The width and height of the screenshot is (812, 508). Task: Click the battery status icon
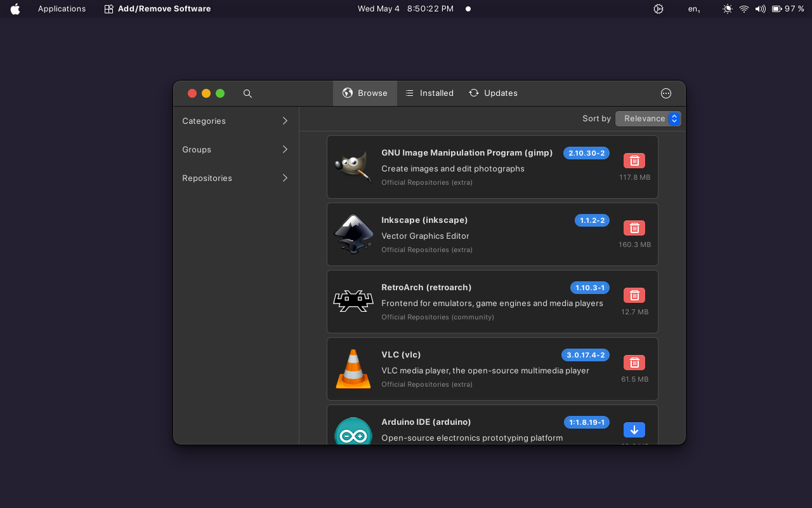[x=776, y=9]
